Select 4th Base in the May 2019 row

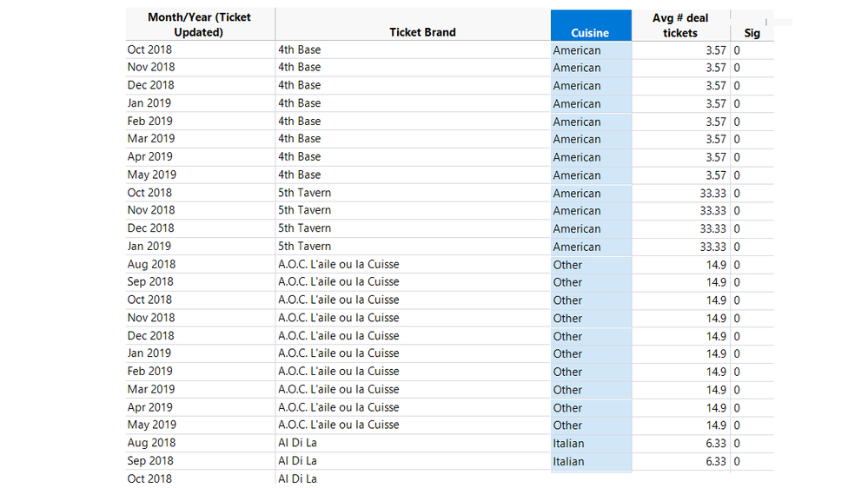click(299, 175)
